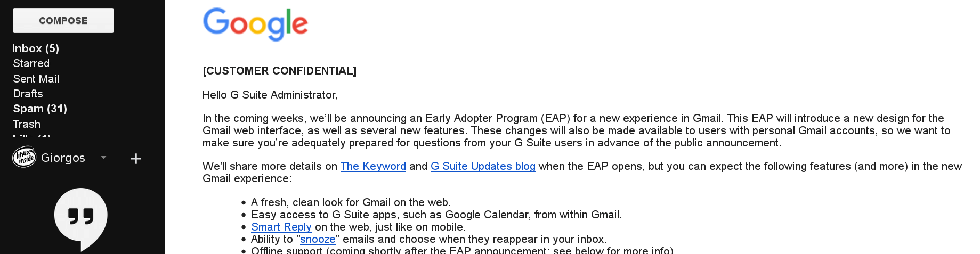Click the COMPOSE button

pyautogui.click(x=63, y=20)
